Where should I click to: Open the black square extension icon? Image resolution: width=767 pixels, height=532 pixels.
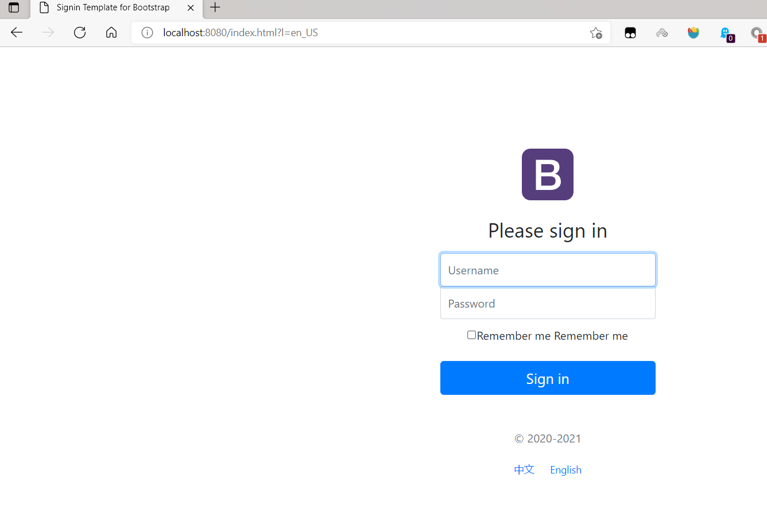pyautogui.click(x=630, y=33)
